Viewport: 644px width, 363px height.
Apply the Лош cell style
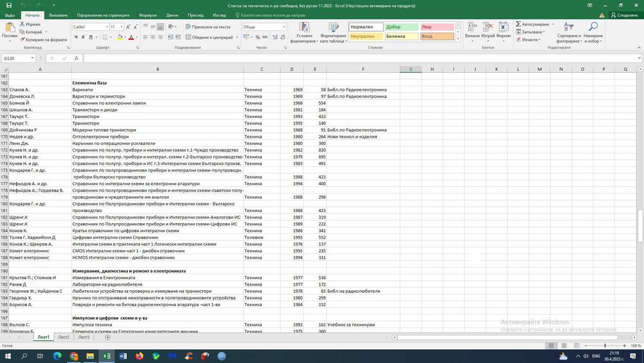[x=437, y=26]
